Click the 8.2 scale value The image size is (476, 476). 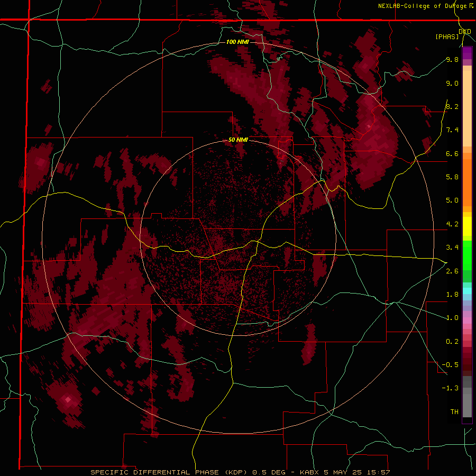tap(452, 106)
